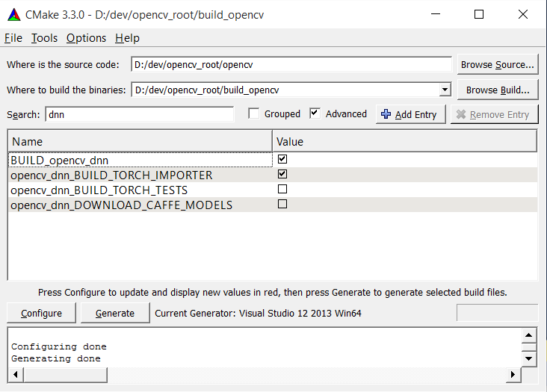This screenshot has width=547, height=392.
Task: Select the opencv_dnn_DOWNLOAD_CAFFE_MODELS entry name
Action: (x=121, y=205)
